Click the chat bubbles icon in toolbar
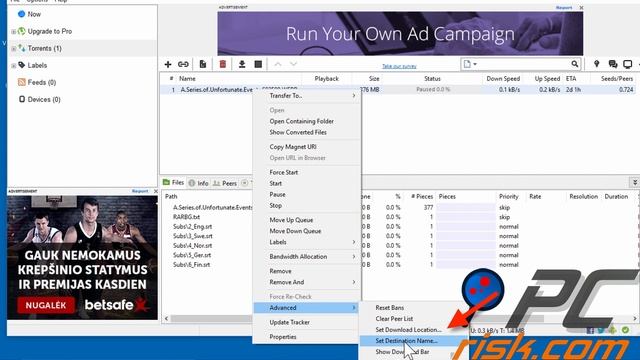640x360 pixels. pyautogui.click(x=613, y=64)
